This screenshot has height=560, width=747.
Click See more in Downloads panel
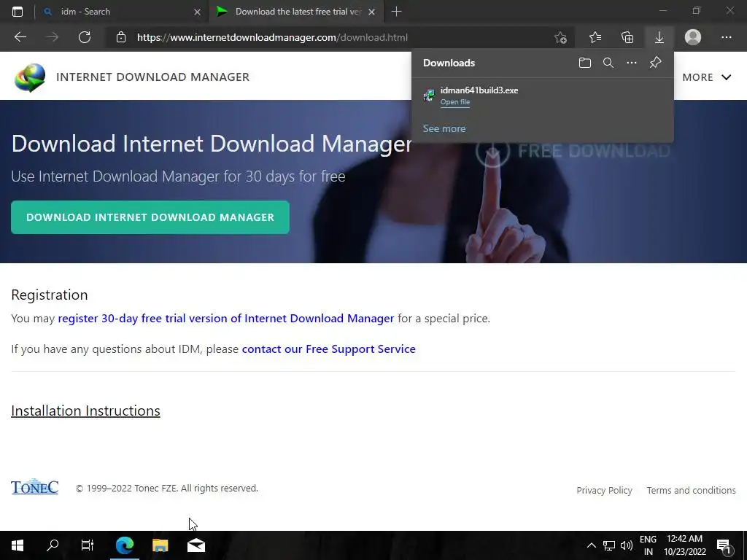(x=444, y=128)
